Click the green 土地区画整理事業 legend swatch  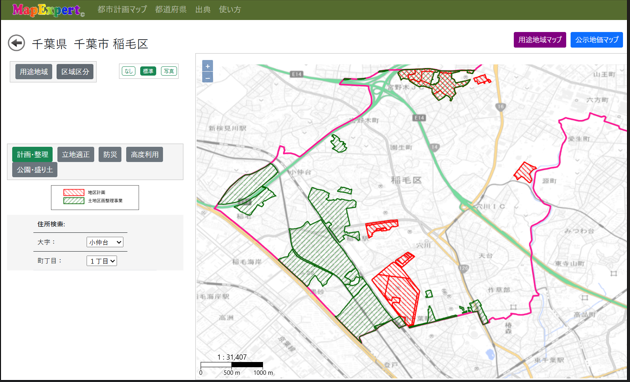pyautogui.click(x=74, y=200)
